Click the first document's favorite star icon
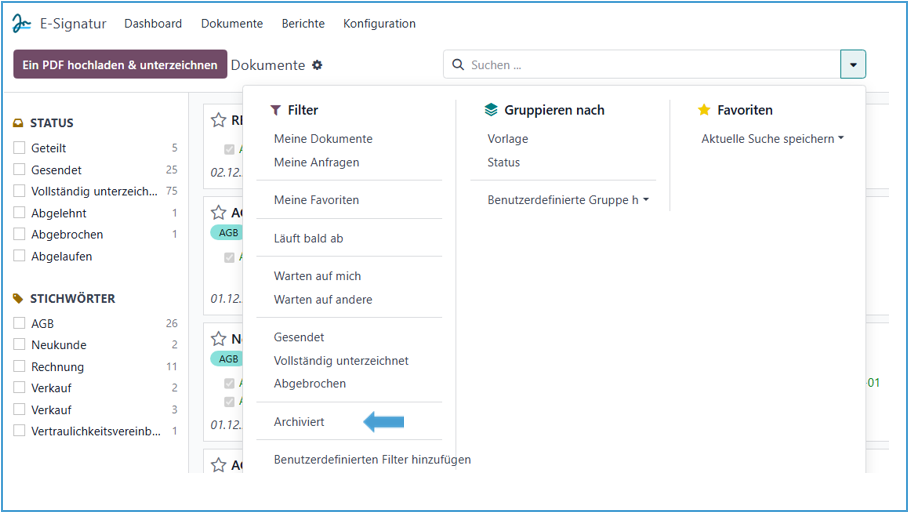 tap(218, 120)
